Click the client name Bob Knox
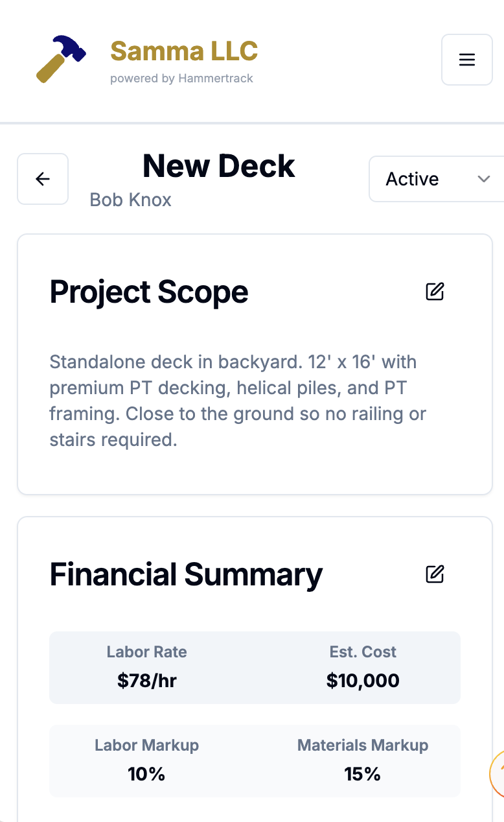 tap(130, 199)
